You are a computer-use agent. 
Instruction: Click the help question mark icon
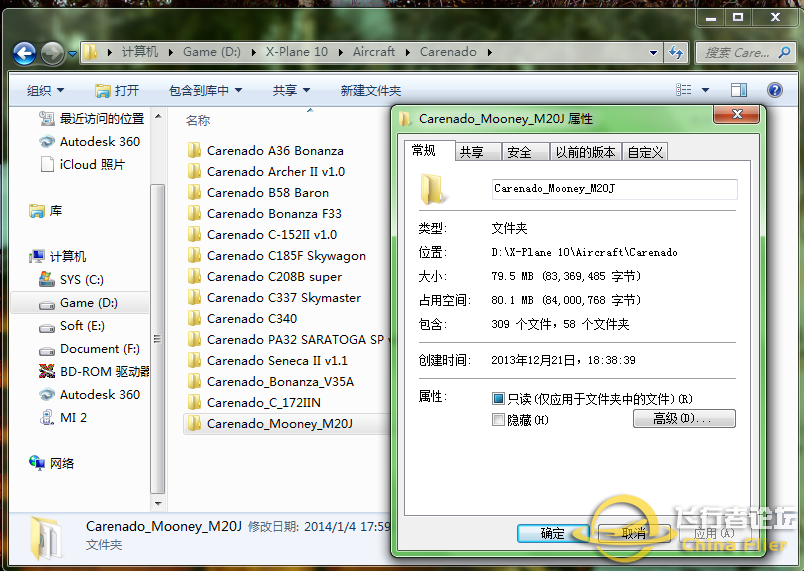[773, 90]
